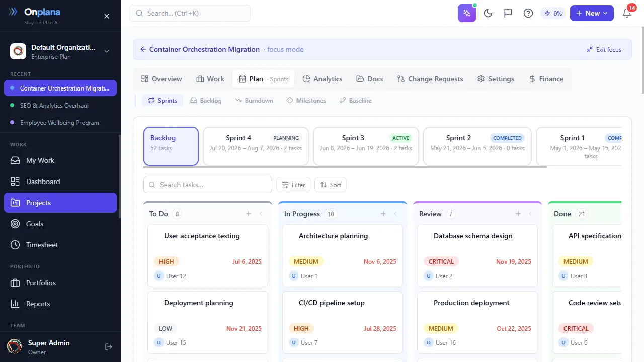Go to Dashboard in sidebar
Image resolution: width=644 pixels, height=362 pixels.
click(x=60, y=182)
